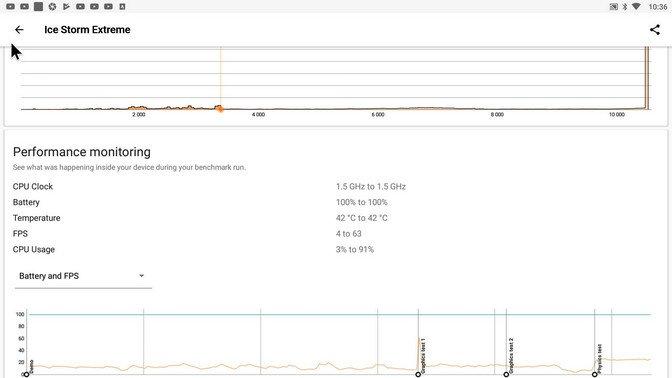Tap the Wi-Fi status icon
672x378 pixels.
[636, 6]
